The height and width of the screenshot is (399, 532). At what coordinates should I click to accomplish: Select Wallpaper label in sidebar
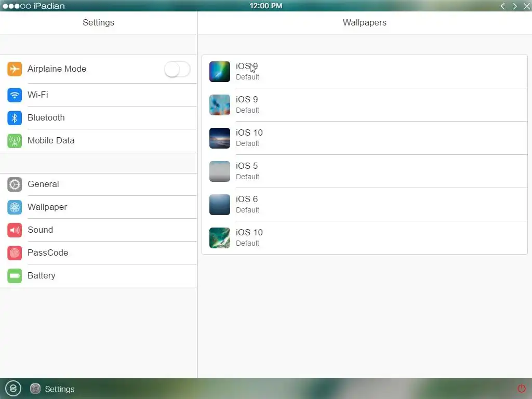click(47, 207)
